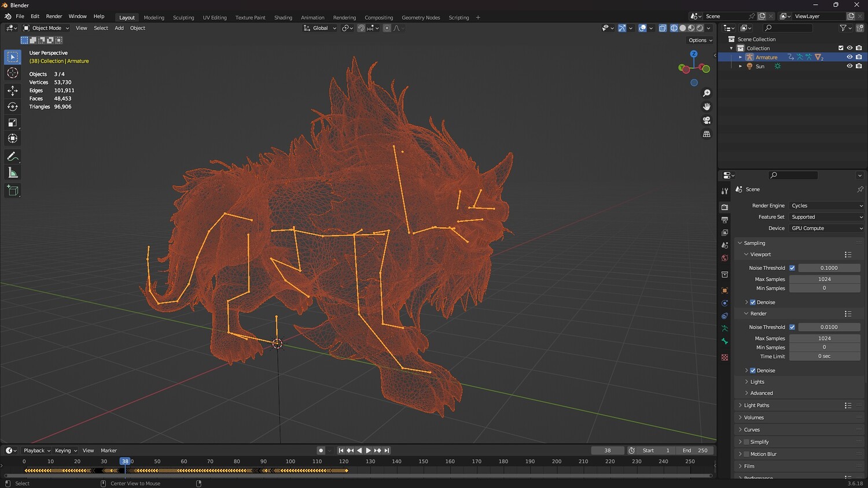This screenshot has height=488, width=868.
Task: Toggle Collection exclude checkbox in outliner
Action: pos(841,48)
